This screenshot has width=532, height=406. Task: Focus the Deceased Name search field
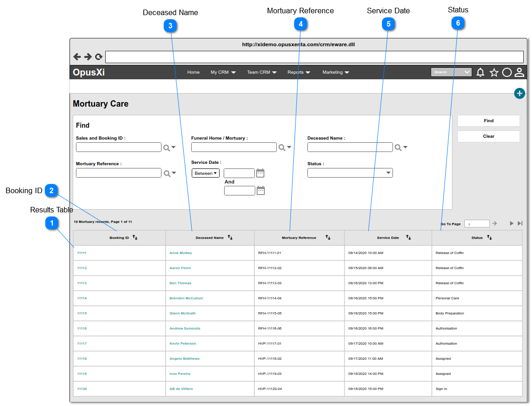350,147
